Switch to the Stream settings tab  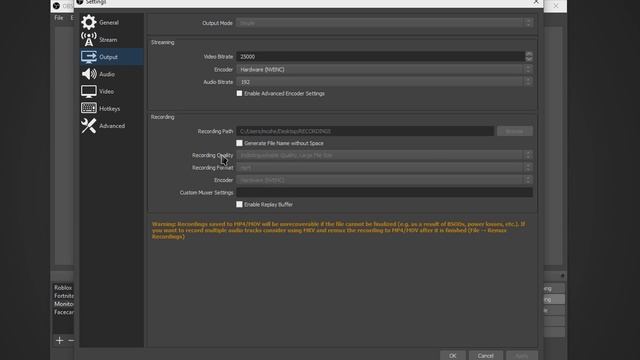click(108, 40)
